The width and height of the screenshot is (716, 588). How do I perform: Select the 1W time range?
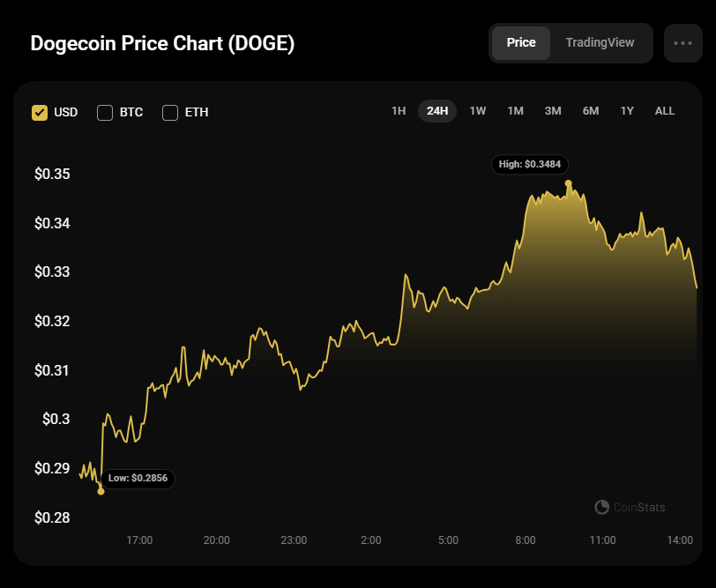(x=478, y=111)
